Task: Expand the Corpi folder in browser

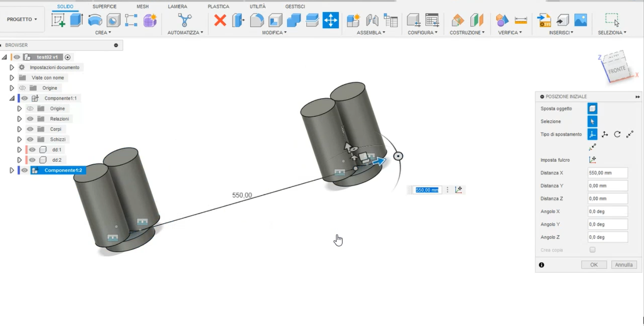Action: [x=19, y=129]
